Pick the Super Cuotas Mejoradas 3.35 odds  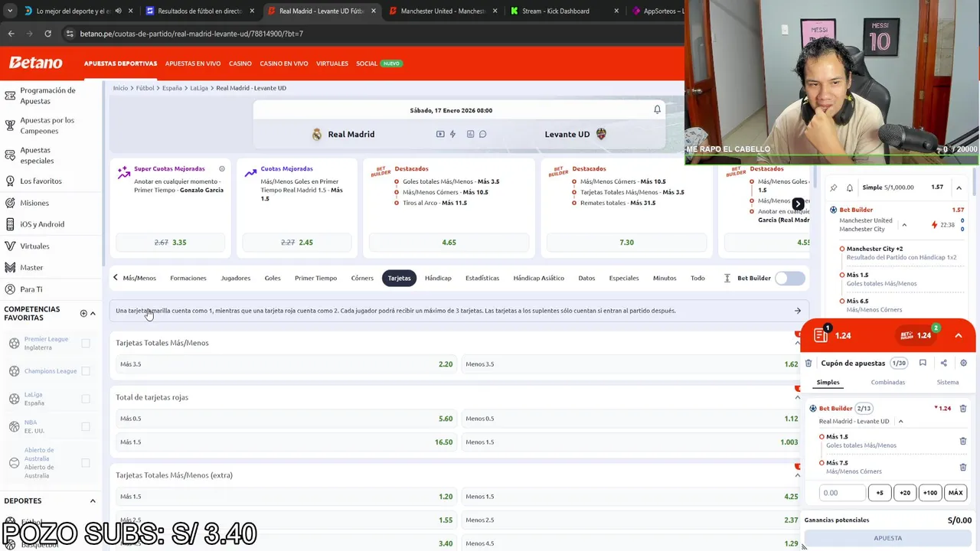click(170, 243)
